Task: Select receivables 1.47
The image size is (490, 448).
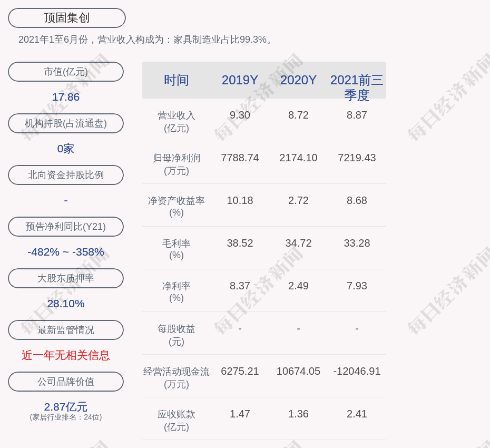Action: (x=240, y=414)
